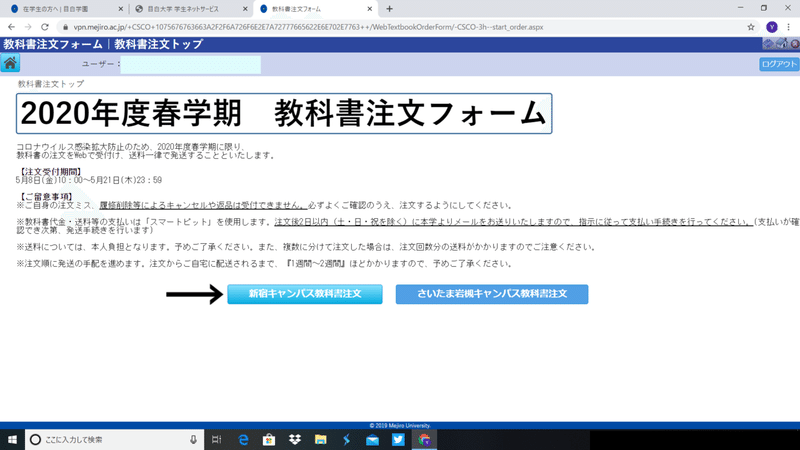The image size is (800, 450).
Task: Click the 『1週間～2週間』 delivery notice line
Action: 264,264
